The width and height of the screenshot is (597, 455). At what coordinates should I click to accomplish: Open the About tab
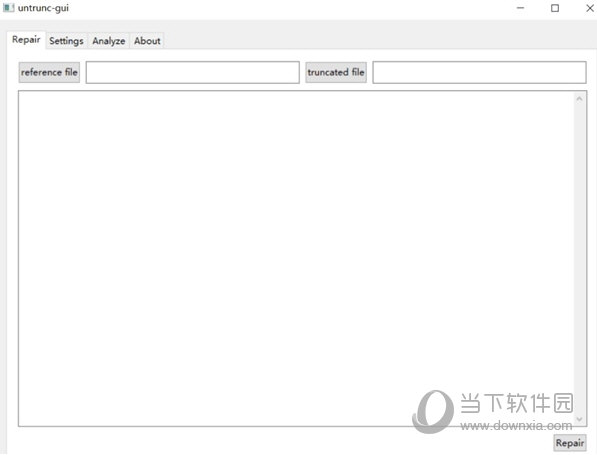click(x=147, y=41)
